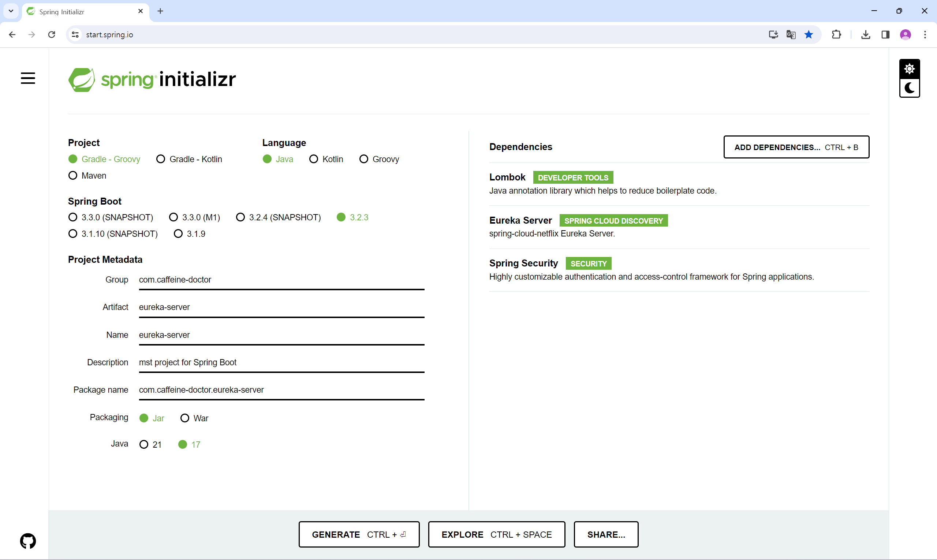Open the hamburger side menu
937x560 pixels.
click(28, 78)
